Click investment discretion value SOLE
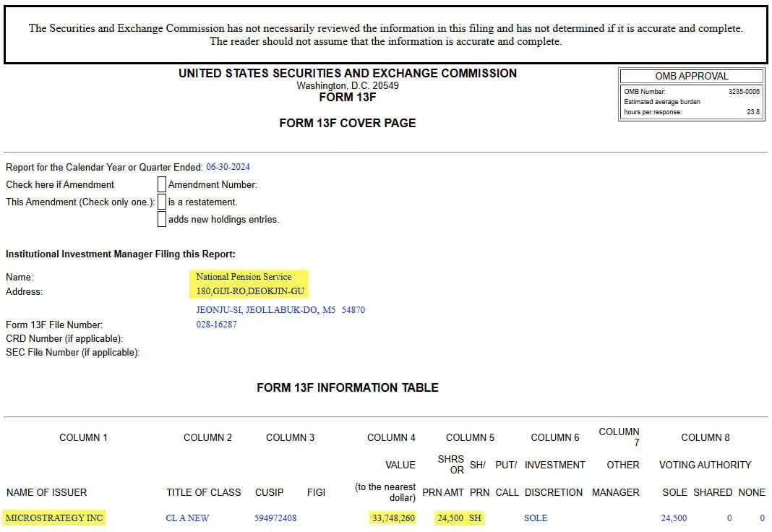772x532 pixels. [536, 518]
